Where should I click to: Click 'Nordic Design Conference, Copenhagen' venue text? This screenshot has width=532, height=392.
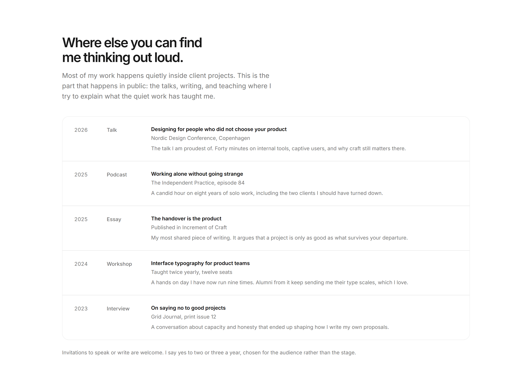pos(200,138)
